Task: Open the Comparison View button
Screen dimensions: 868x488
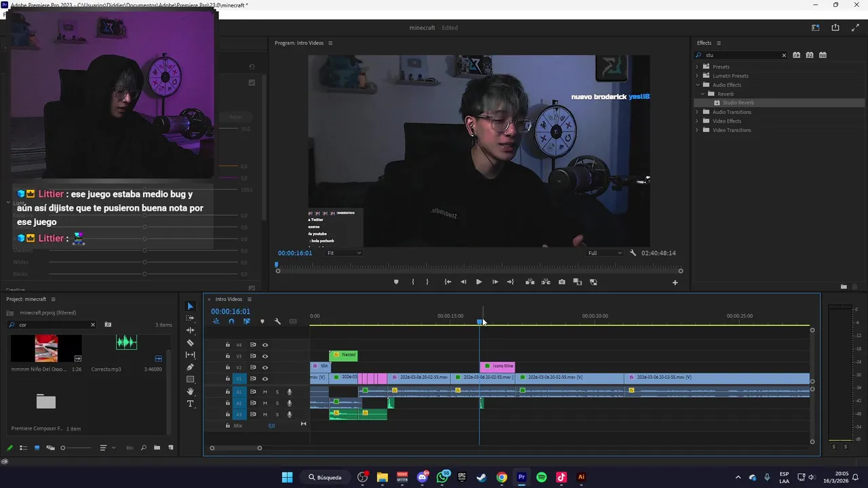Action: 577,282
